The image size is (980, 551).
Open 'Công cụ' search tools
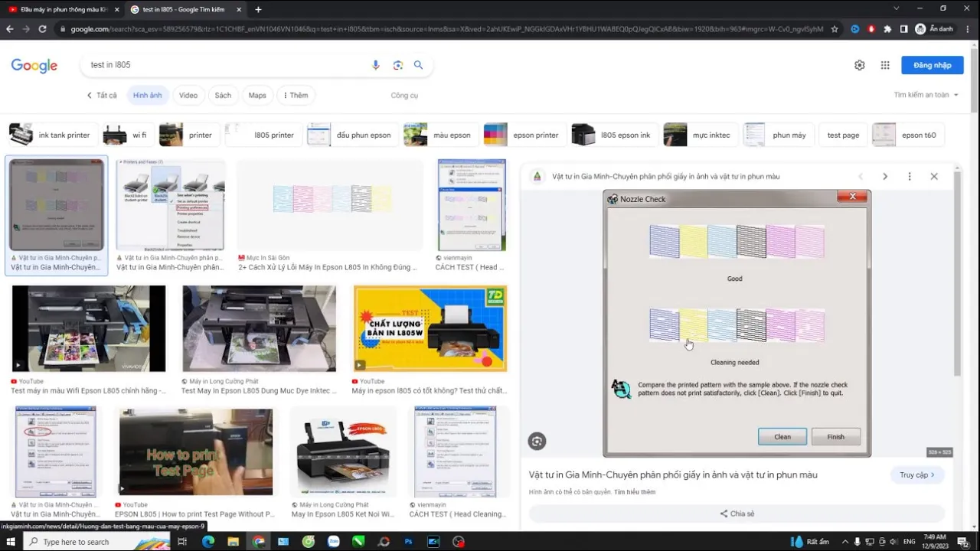click(404, 96)
